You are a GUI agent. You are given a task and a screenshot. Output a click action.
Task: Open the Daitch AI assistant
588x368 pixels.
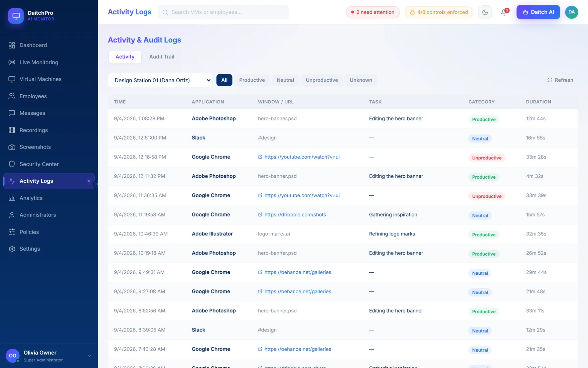pos(538,12)
